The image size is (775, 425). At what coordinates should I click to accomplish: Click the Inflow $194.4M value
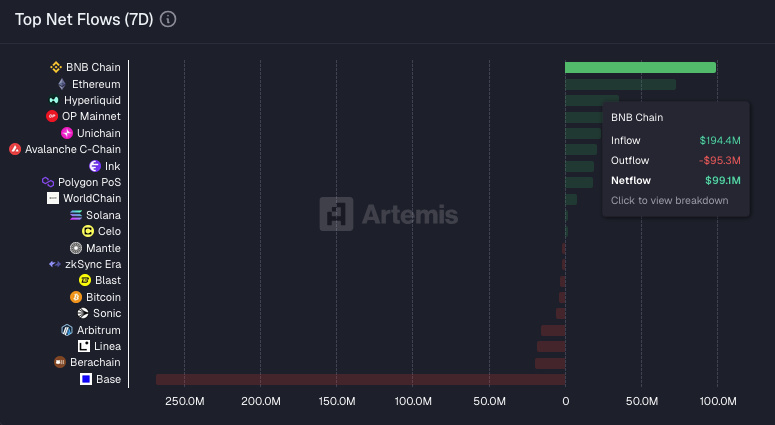(720, 140)
